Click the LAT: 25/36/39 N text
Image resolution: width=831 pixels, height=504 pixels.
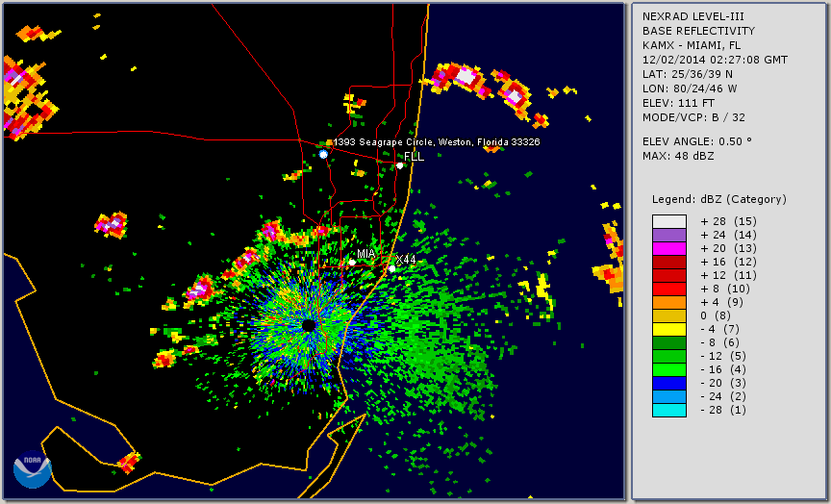[688, 74]
